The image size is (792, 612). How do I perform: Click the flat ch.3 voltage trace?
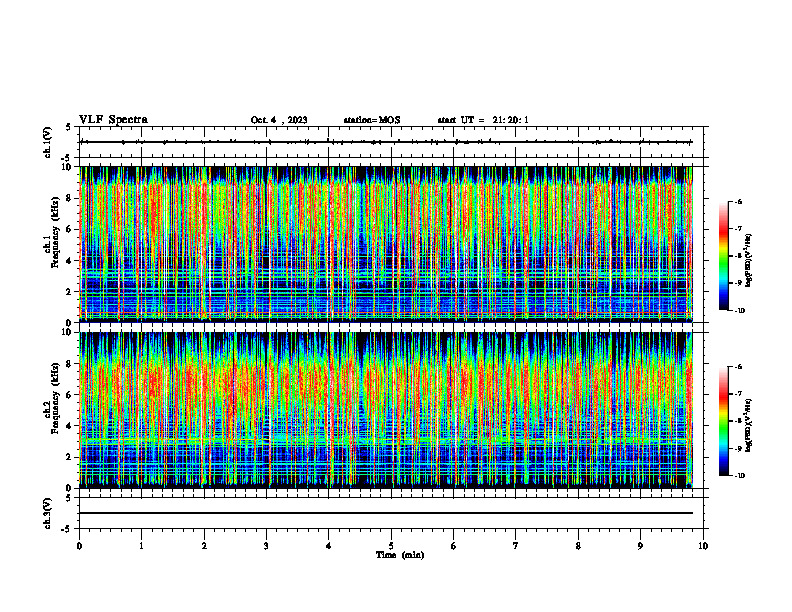(386, 513)
